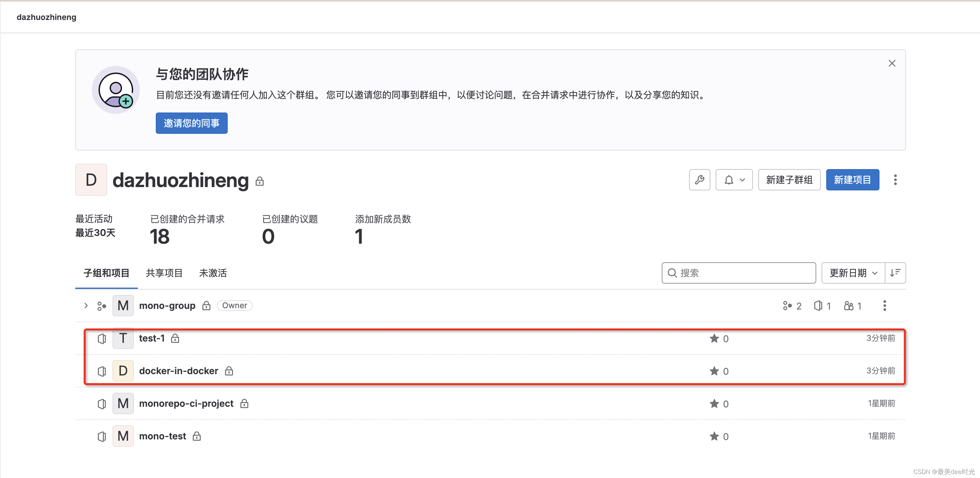The width and height of the screenshot is (980, 478).
Task: Open the monorepo-ci-project link
Action: click(186, 403)
